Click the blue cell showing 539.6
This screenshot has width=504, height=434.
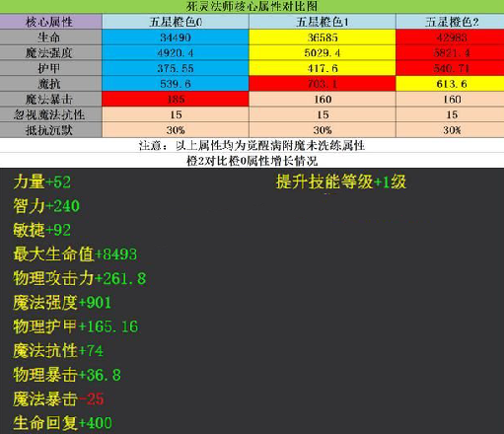(x=176, y=84)
